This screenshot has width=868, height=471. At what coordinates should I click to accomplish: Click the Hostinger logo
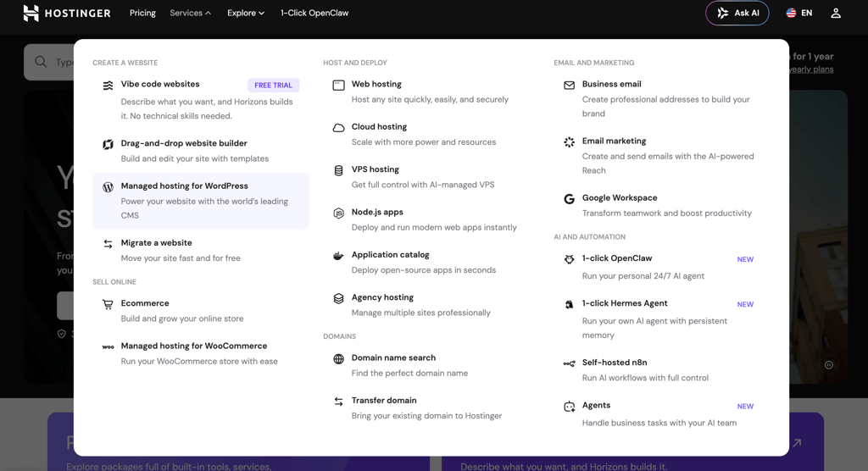67,14
